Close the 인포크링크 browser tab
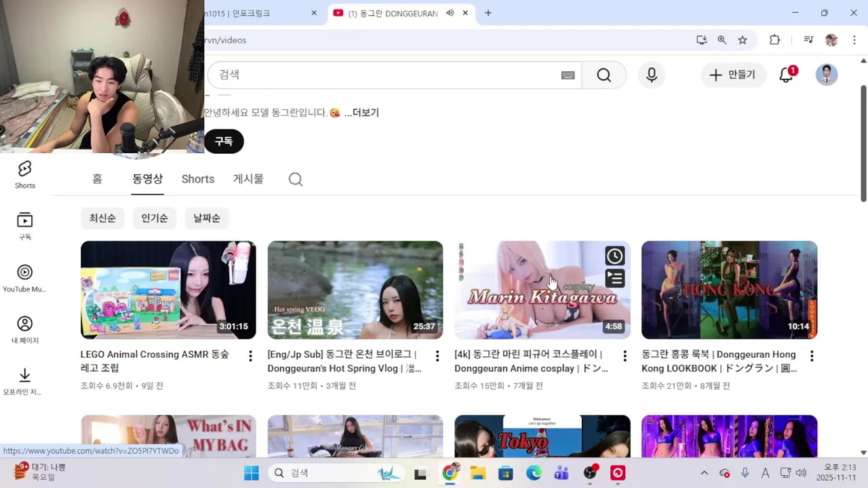This screenshot has width=868, height=488. (x=314, y=13)
